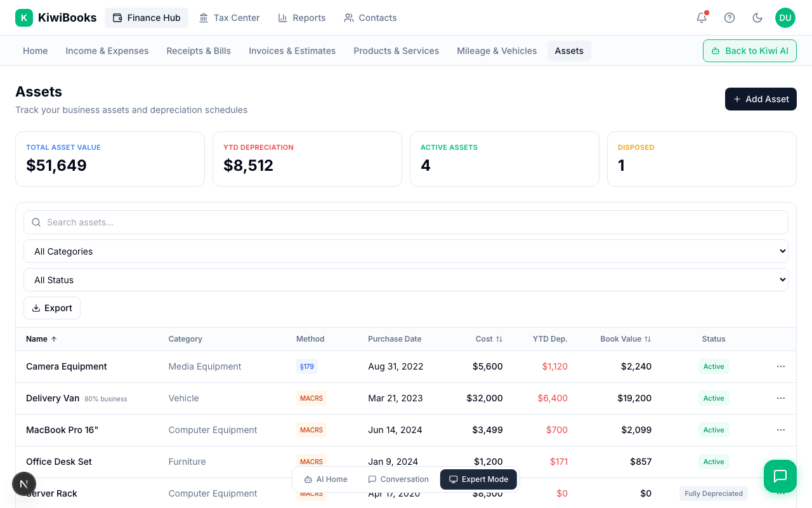Focus the Search assets field

[x=406, y=222]
